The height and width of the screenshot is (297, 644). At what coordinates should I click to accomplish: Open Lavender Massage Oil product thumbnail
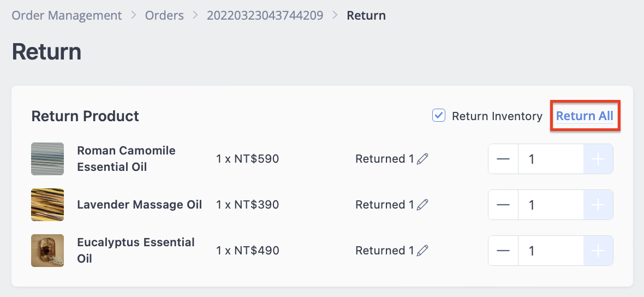click(47, 205)
